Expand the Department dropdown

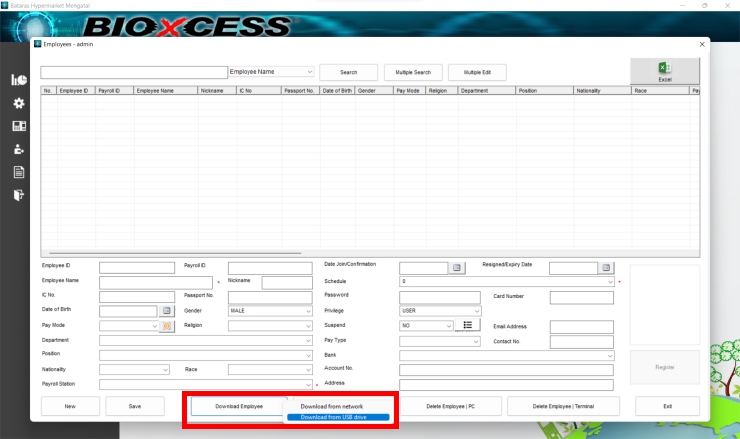pyautogui.click(x=308, y=340)
